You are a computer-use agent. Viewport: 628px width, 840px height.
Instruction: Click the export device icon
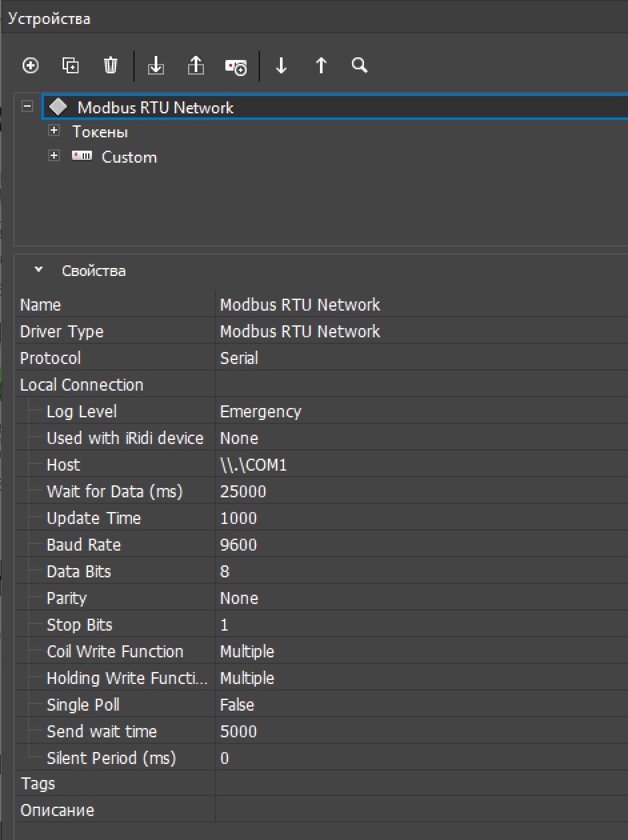(x=195, y=65)
